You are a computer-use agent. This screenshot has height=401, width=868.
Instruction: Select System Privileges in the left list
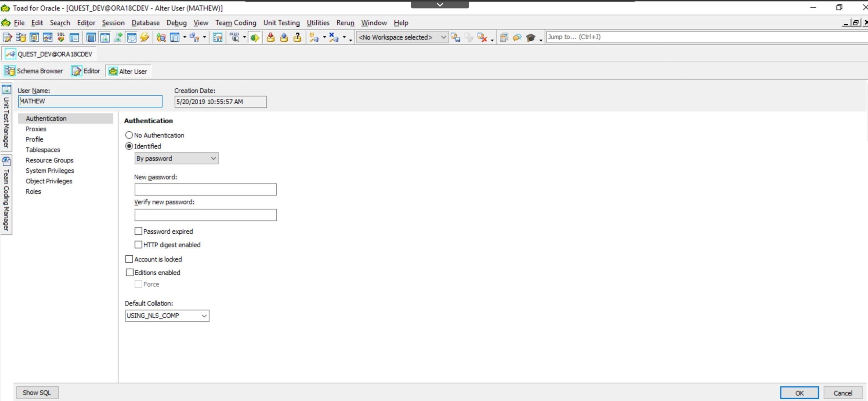50,171
